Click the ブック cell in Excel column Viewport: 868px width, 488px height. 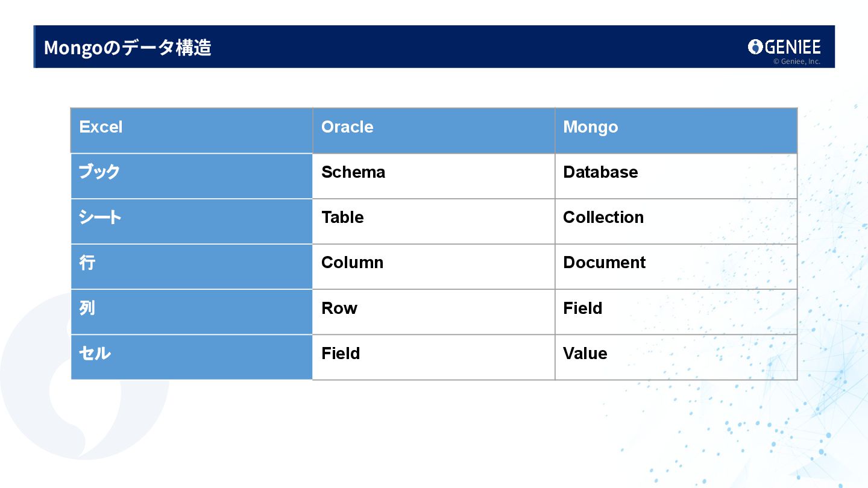pos(192,176)
